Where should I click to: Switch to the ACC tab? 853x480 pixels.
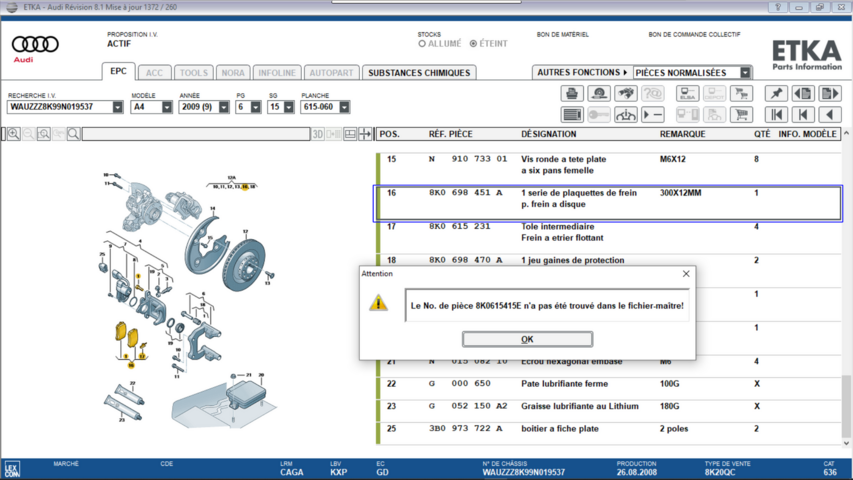(154, 73)
